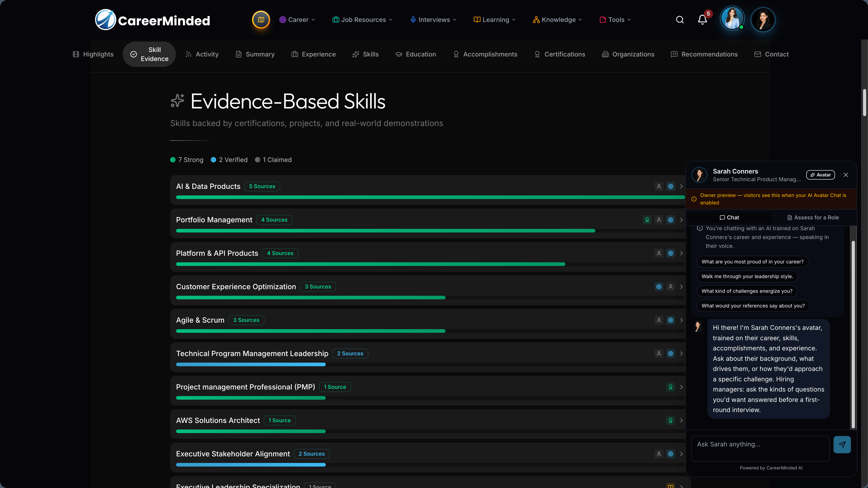Click the person icon in Platform & API Products row
Screen dimensions: 868x488
pos(659,253)
